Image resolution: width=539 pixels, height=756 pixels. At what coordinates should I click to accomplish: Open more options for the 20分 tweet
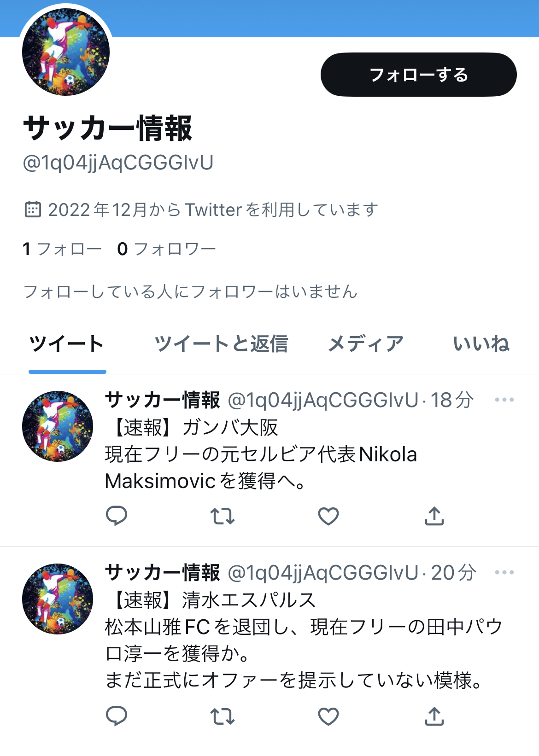(x=504, y=572)
